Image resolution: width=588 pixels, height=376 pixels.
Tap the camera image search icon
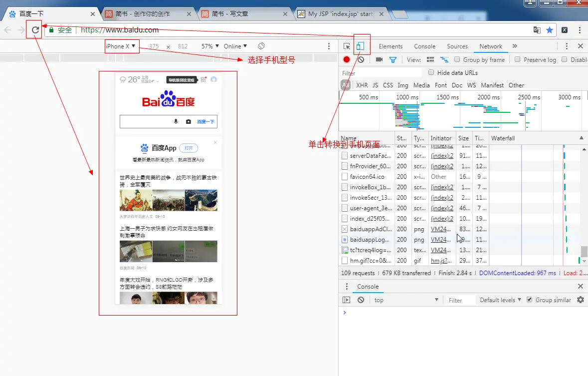[x=188, y=121]
